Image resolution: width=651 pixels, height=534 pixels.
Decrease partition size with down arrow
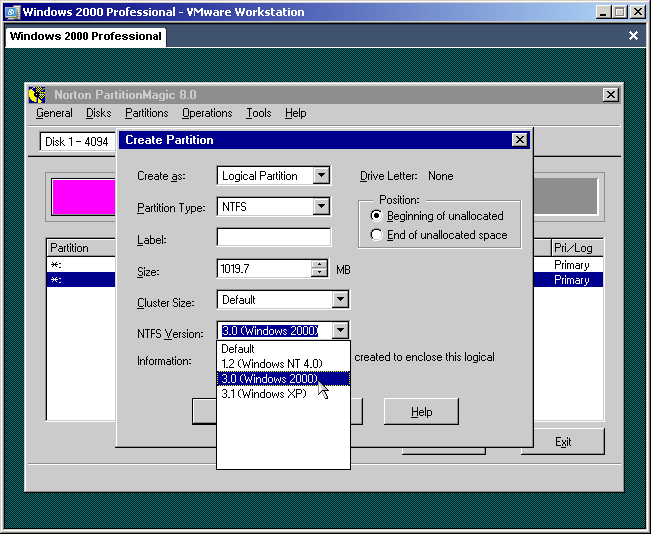point(319,272)
